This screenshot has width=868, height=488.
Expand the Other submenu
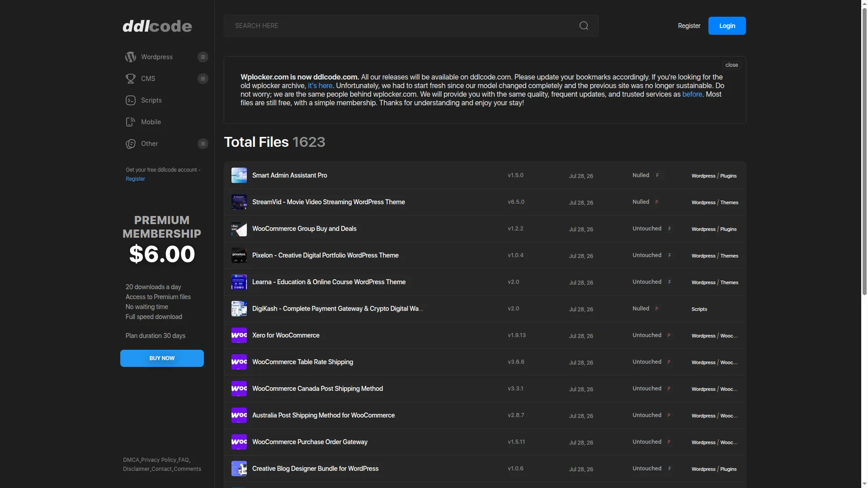tap(203, 144)
